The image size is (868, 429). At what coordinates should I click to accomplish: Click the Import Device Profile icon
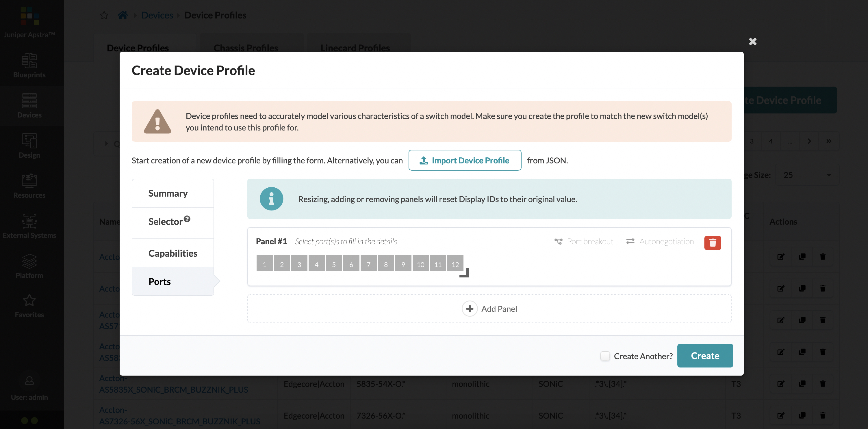coord(424,160)
